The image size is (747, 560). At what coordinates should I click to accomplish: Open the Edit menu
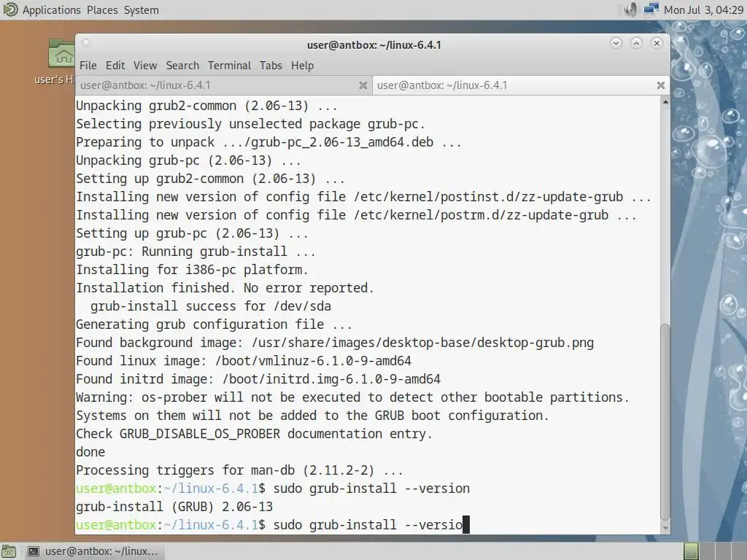coord(115,65)
